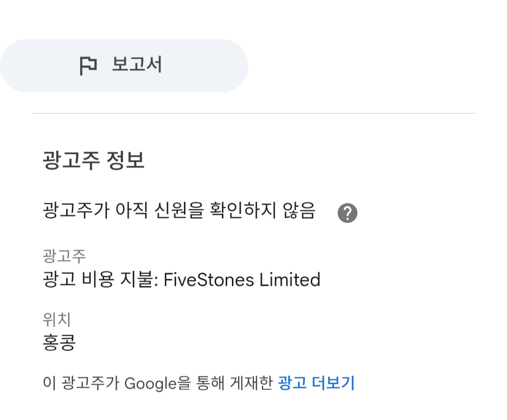
Task: Click the 위치 location label
Action: pos(57,320)
